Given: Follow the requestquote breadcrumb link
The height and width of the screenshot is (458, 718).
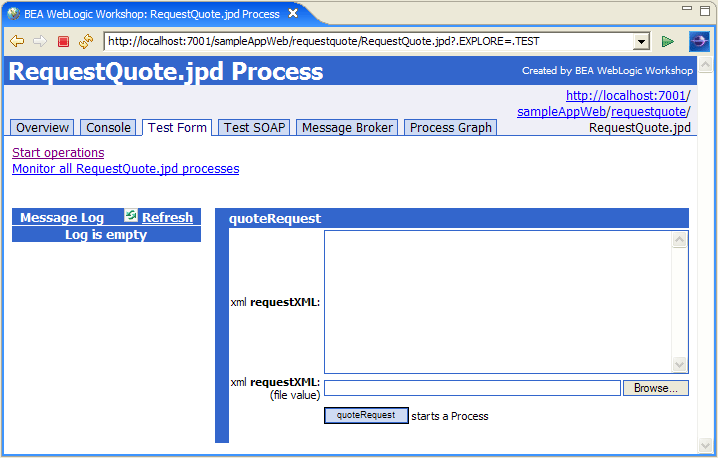Looking at the screenshot, I should coord(648,111).
